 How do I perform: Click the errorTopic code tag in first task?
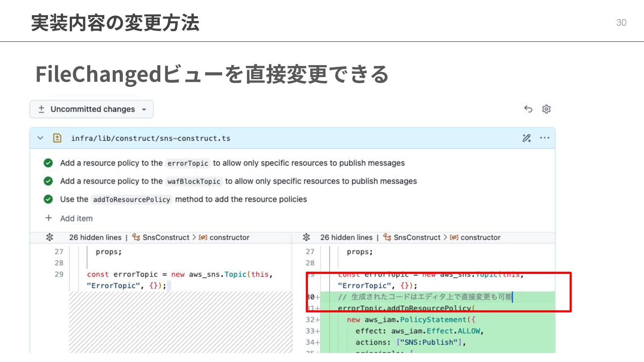pos(187,163)
